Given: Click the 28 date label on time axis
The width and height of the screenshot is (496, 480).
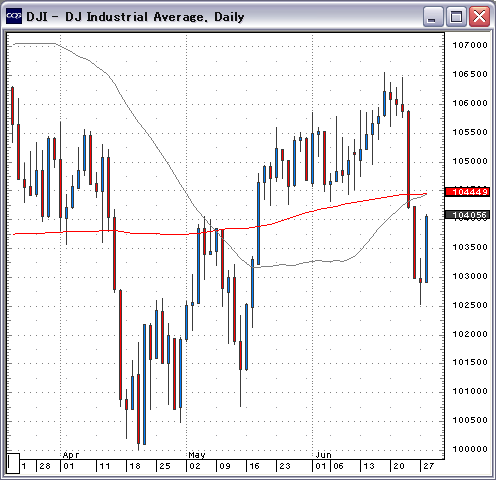Looking at the screenshot, I should coord(45,466).
